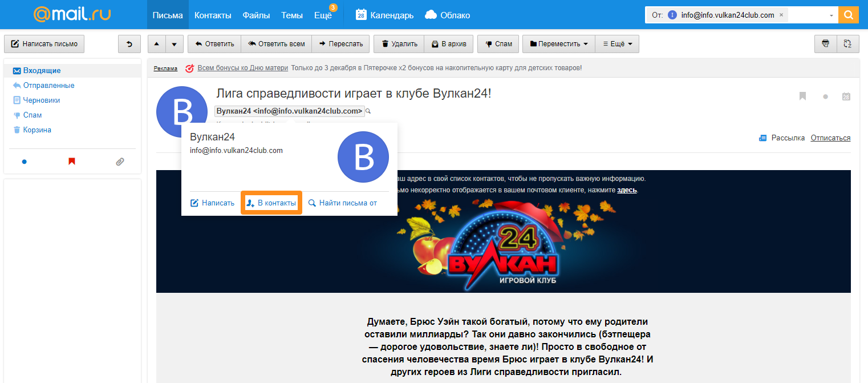
Task: Filter unread messages with blue dot
Action: 24,162
